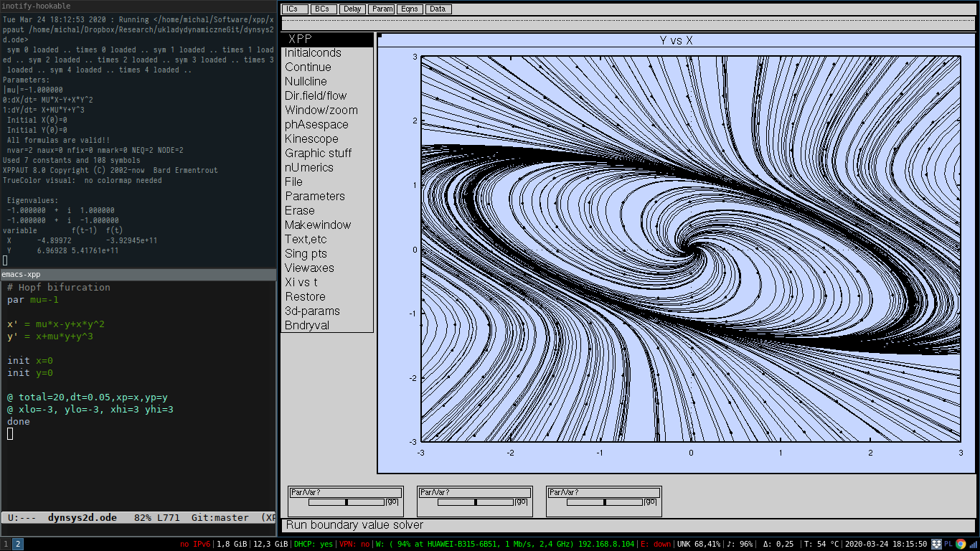Viewport: 980px width, 551px height.
Task: Click the 'par mu=-1' line in emacs
Action: coord(33,300)
